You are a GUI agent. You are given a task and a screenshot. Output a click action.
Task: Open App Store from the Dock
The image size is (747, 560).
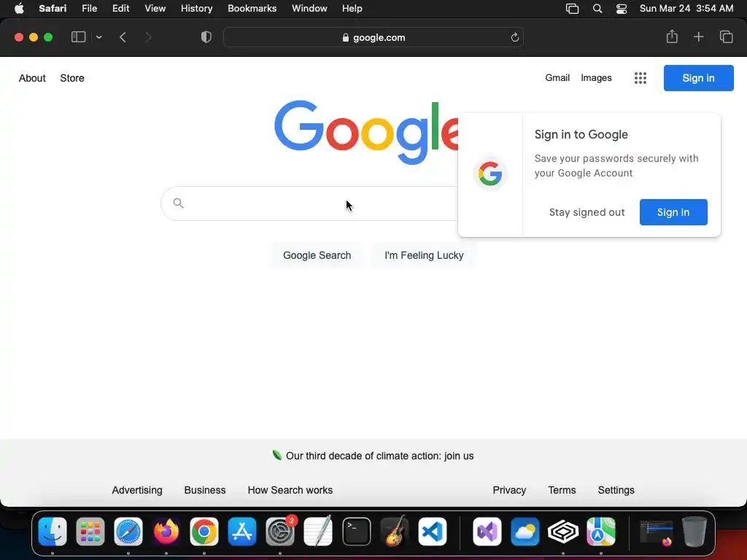[x=242, y=532]
